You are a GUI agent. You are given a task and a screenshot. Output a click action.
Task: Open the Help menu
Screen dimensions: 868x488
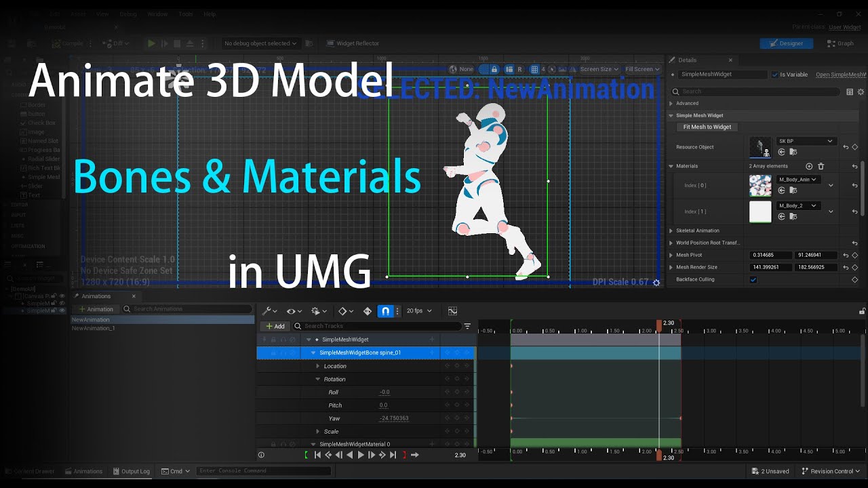point(210,14)
